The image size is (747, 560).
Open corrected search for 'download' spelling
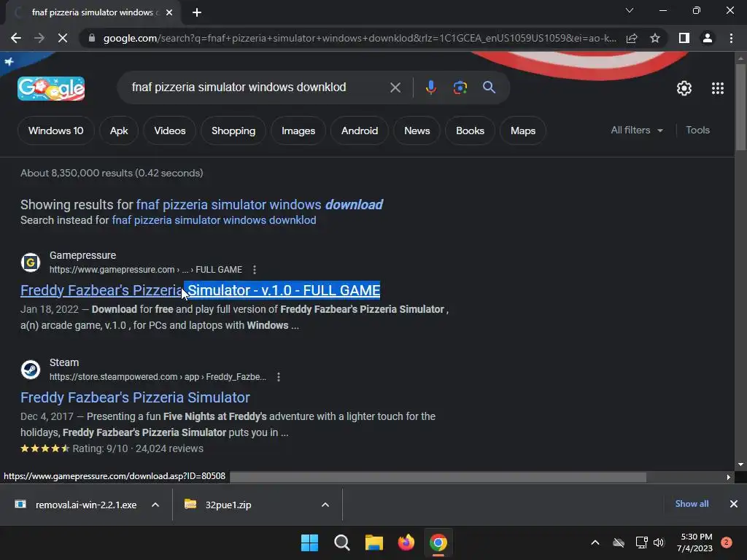(x=259, y=205)
